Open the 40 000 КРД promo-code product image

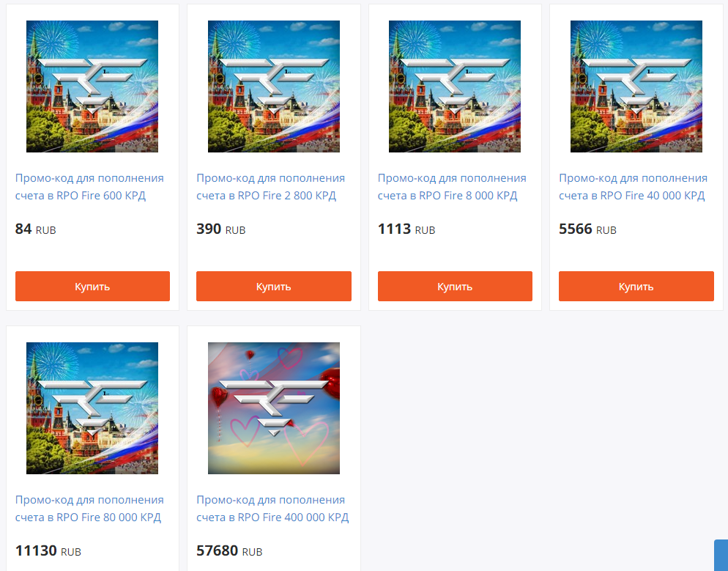tap(636, 86)
